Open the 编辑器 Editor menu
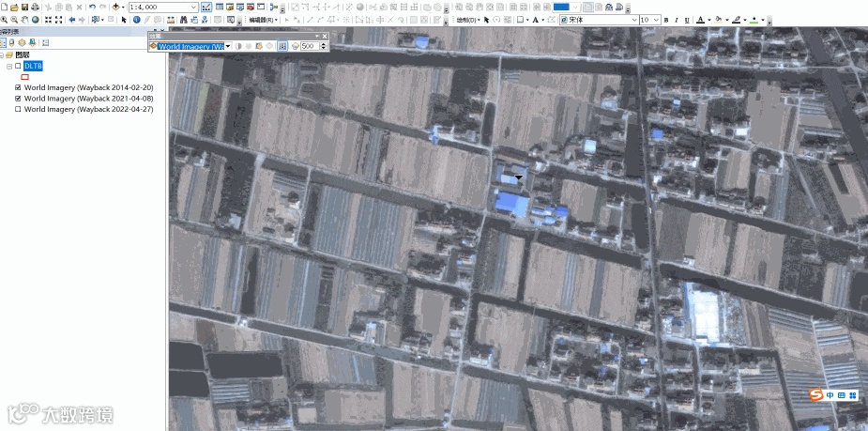The height and width of the screenshot is (431, 868). (263, 20)
